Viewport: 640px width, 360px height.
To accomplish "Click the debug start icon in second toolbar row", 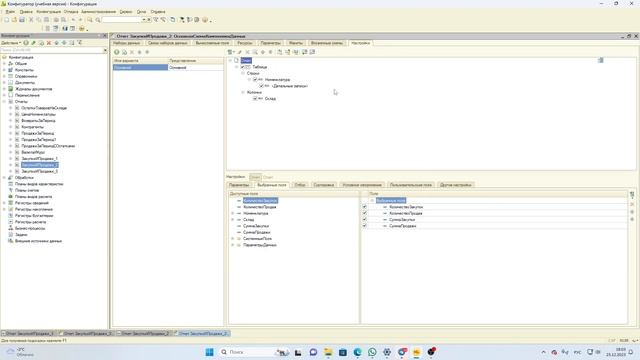I will pyautogui.click(x=65, y=29).
